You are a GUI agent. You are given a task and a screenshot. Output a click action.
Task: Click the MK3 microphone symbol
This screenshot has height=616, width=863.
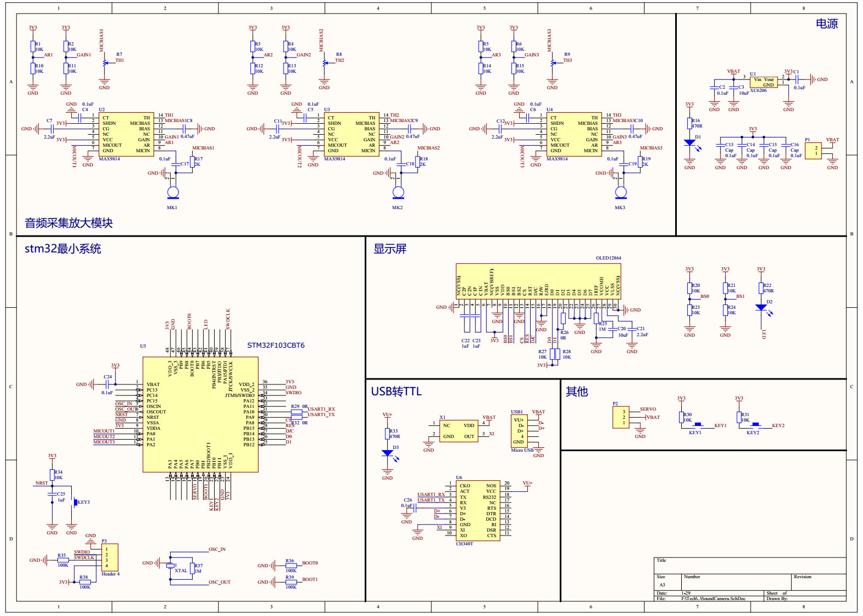click(x=620, y=192)
